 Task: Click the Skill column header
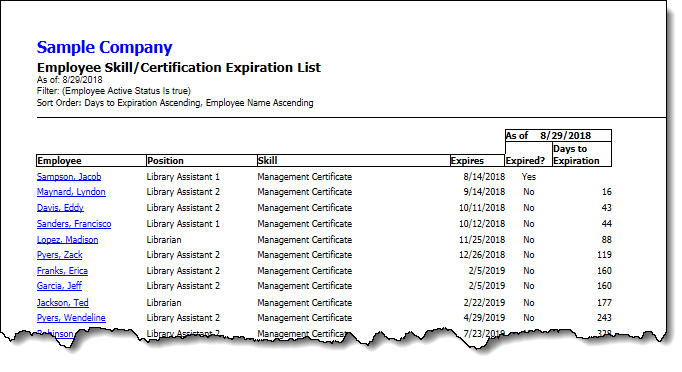pos(354,161)
